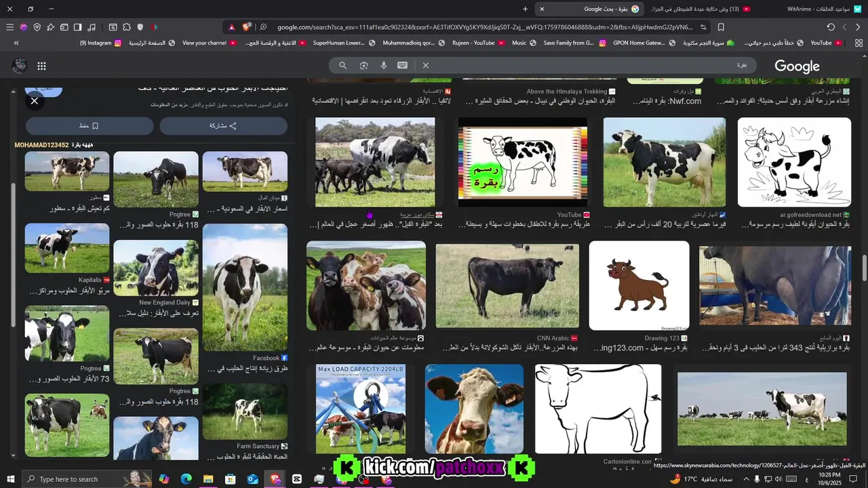Open the CNN Arabic black cow thumbnail
This screenshot has width=868, height=488.
tap(507, 285)
